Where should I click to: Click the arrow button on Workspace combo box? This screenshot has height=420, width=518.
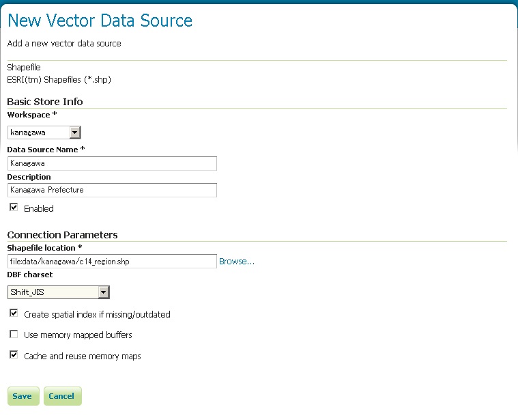pyautogui.click(x=75, y=132)
